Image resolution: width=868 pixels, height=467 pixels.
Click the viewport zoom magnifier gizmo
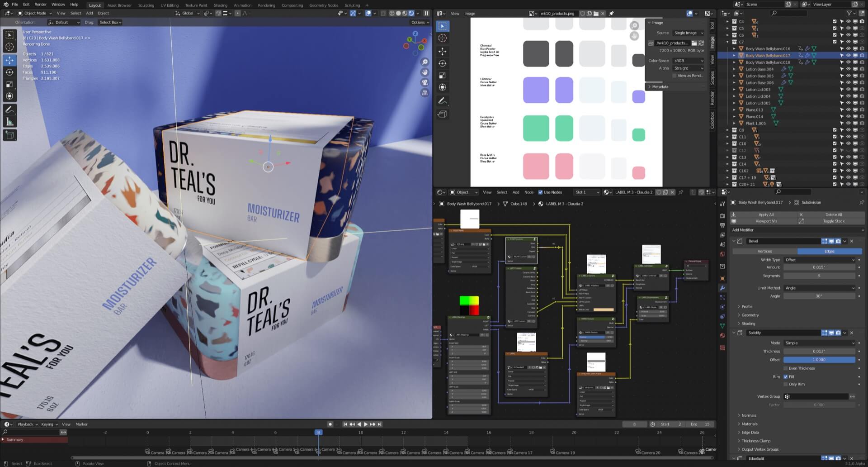[x=425, y=62]
